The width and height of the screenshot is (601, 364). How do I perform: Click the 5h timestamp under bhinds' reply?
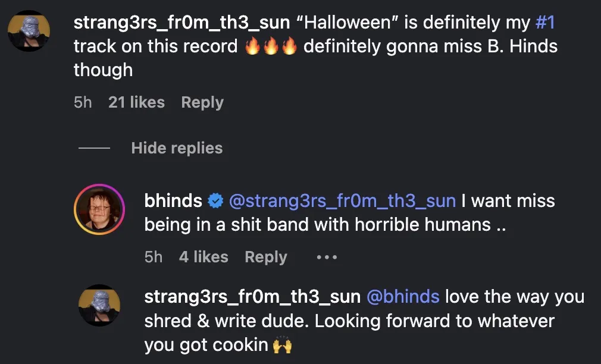coord(154,257)
